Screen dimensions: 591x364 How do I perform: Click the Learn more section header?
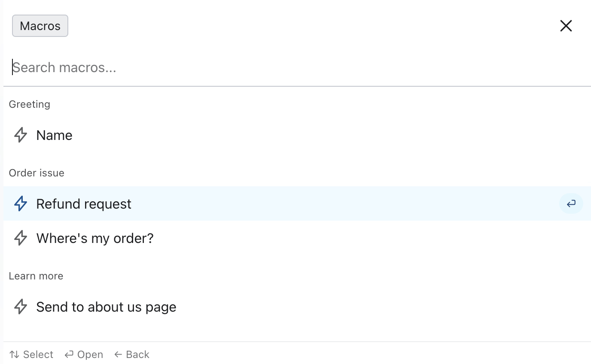[36, 276]
